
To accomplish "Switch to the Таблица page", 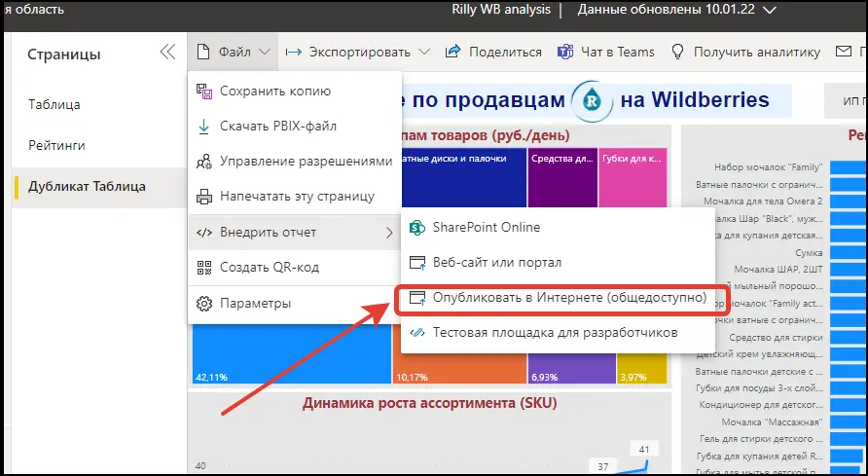I will (54, 104).
